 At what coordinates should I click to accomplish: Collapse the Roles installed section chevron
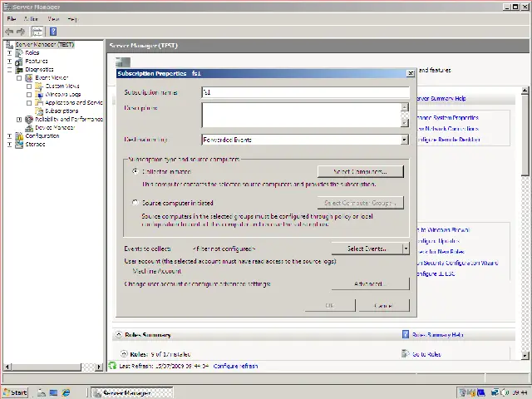point(124,353)
